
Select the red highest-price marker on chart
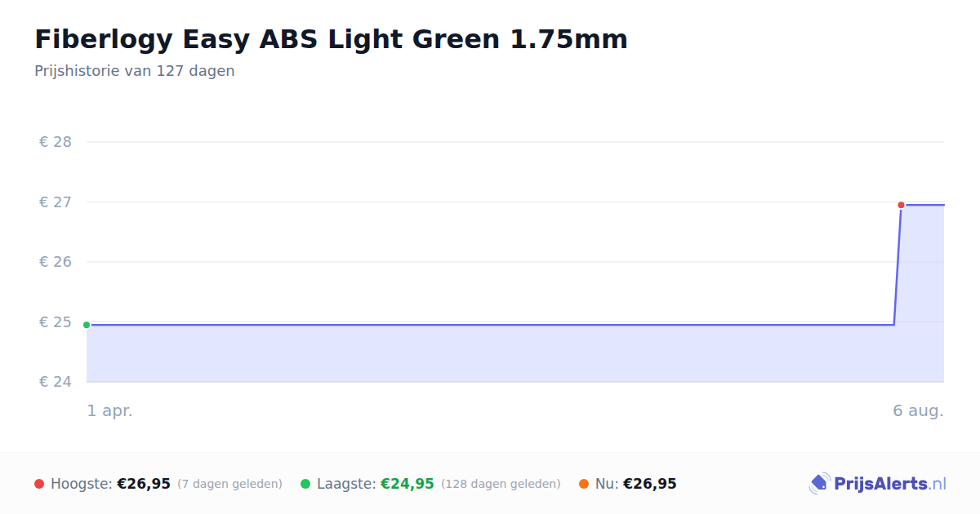pyautogui.click(x=901, y=205)
